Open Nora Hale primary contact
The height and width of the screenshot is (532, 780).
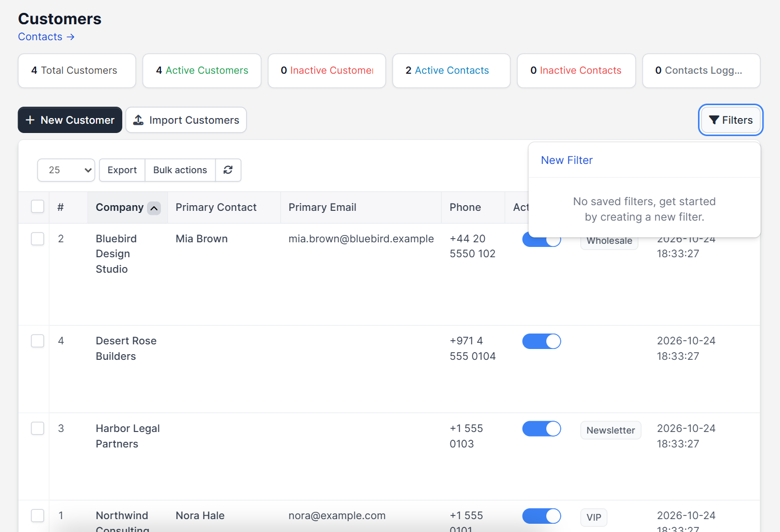click(x=200, y=516)
